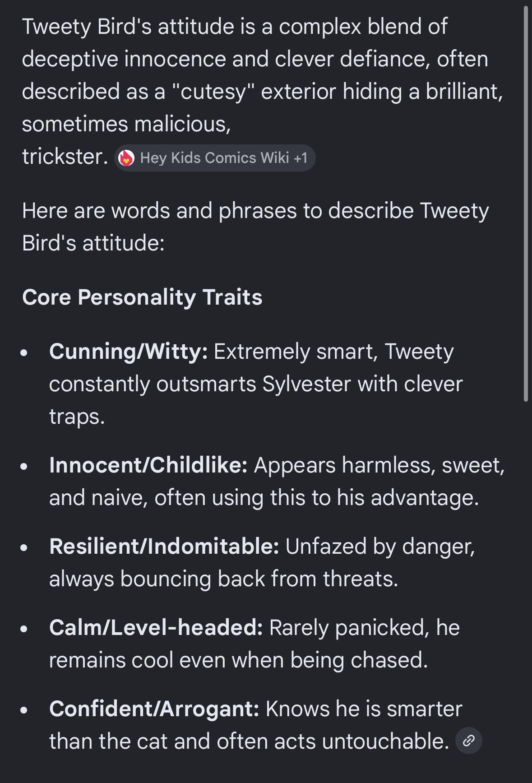Click the bold "Calm/Level-headed:" label
532x783 pixels.
pos(156,628)
